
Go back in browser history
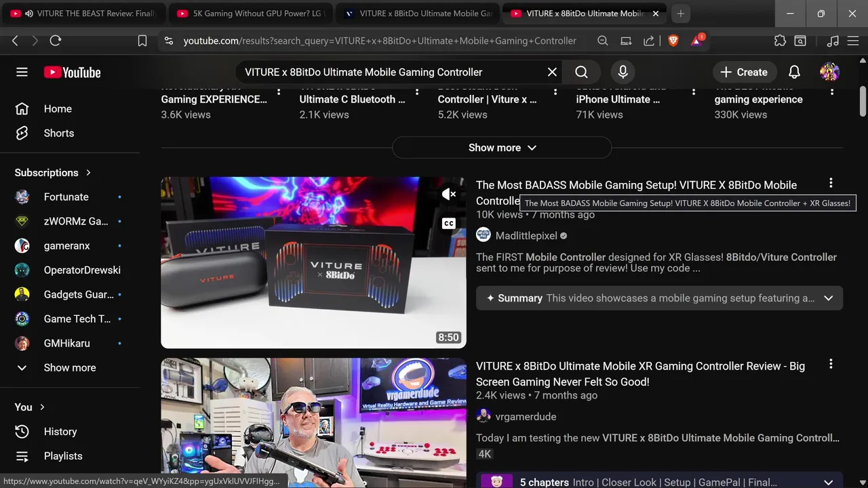coord(15,41)
